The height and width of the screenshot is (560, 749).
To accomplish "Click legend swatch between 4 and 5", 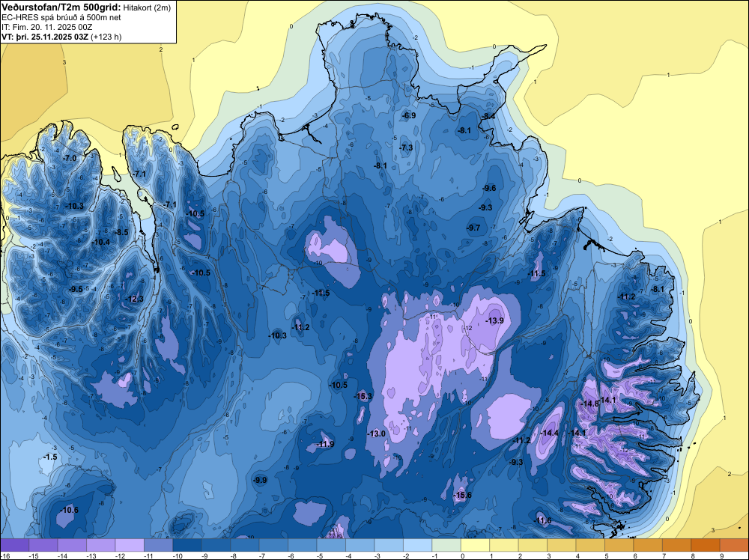I will point(590,545).
